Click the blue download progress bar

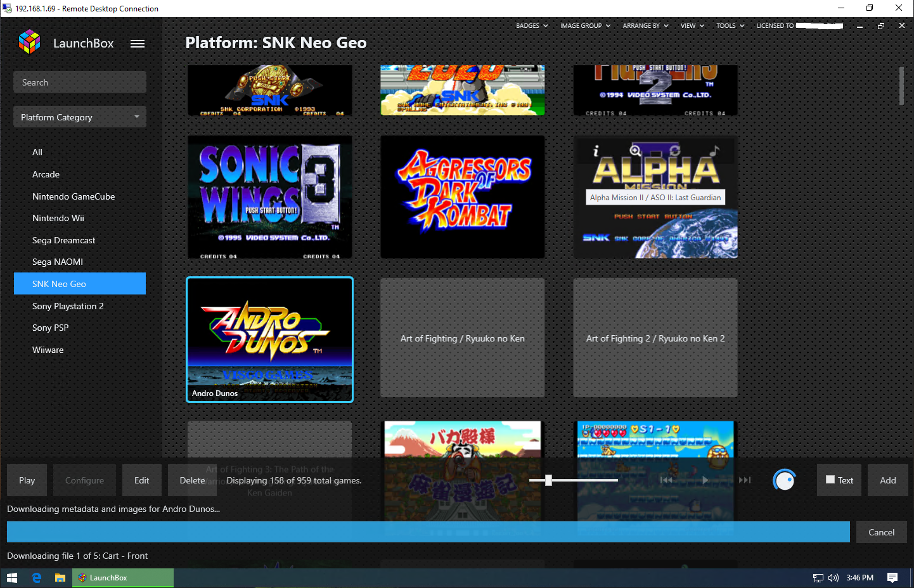click(428, 532)
